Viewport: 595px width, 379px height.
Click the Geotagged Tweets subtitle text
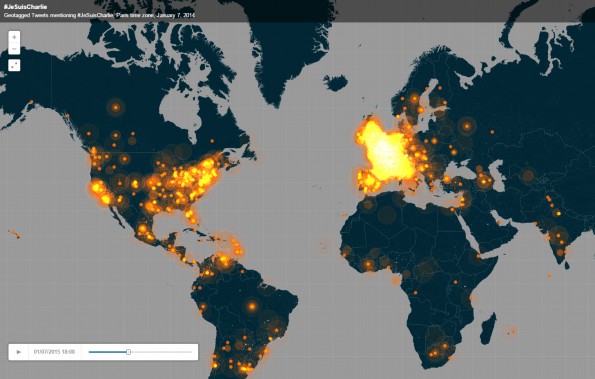click(x=99, y=16)
